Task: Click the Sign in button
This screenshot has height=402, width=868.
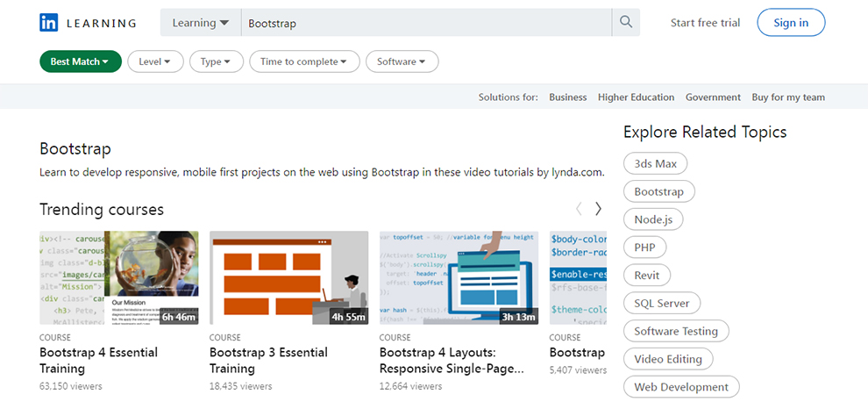Action: [x=791, y=23]
